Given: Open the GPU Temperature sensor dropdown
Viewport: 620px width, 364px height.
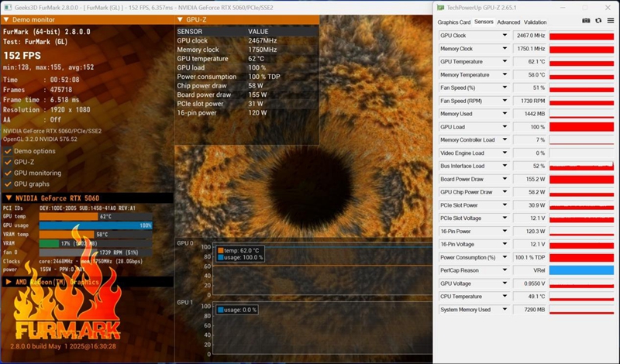Looking at the screenshot, I should (x=505, y=61).
